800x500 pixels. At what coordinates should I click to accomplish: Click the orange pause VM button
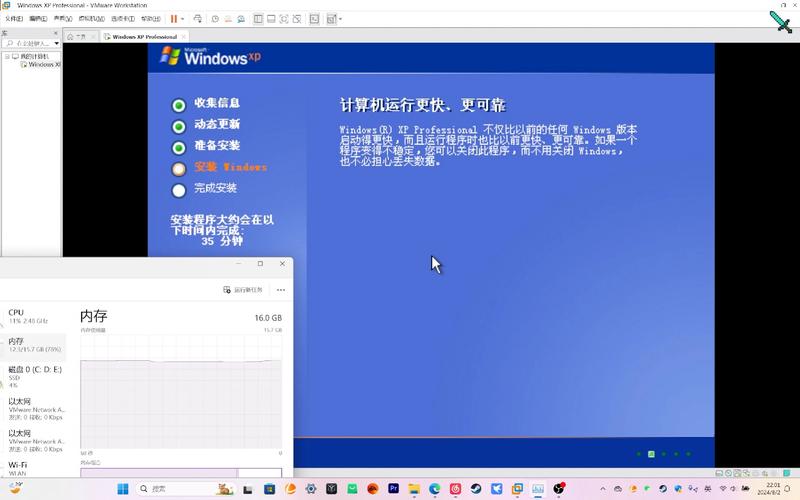coord(174,18)
